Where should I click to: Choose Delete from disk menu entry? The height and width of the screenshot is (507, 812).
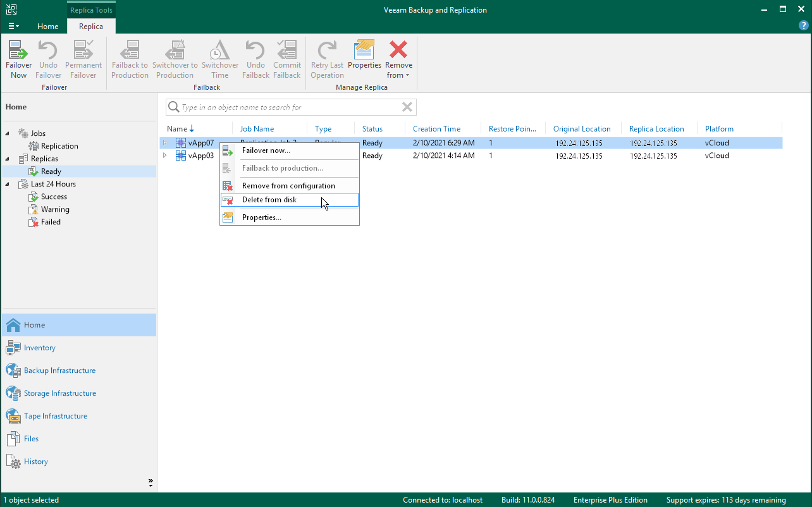pos(290,200)
